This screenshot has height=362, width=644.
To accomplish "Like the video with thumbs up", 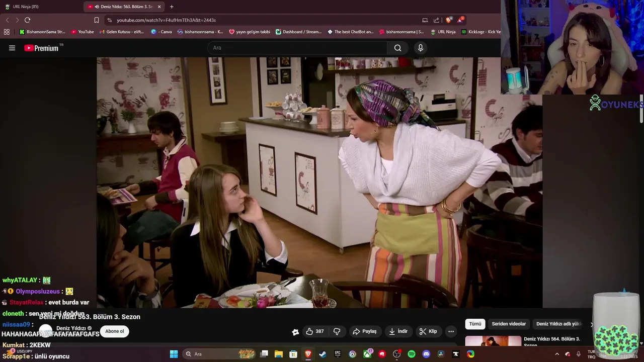I will pyautogui.click(x=315, y=331).
